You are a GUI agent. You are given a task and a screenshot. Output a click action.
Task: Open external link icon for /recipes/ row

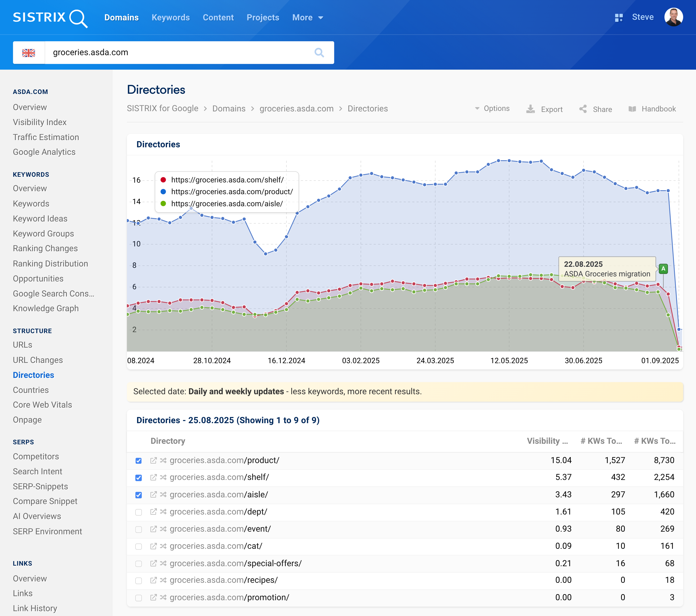pos(154,580)
